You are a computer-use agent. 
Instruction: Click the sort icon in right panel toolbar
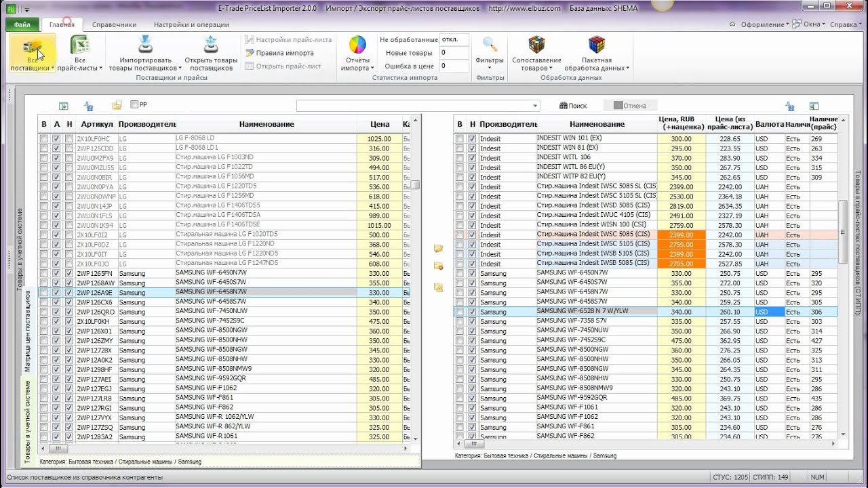[x=789, y=106]
